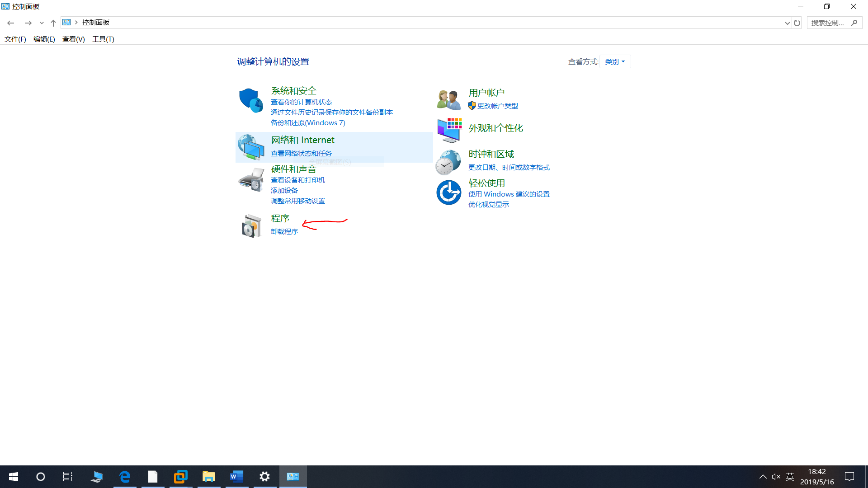Click 更改帐户类型 link
Screen dimensions: 868x488
coord(497,106)
